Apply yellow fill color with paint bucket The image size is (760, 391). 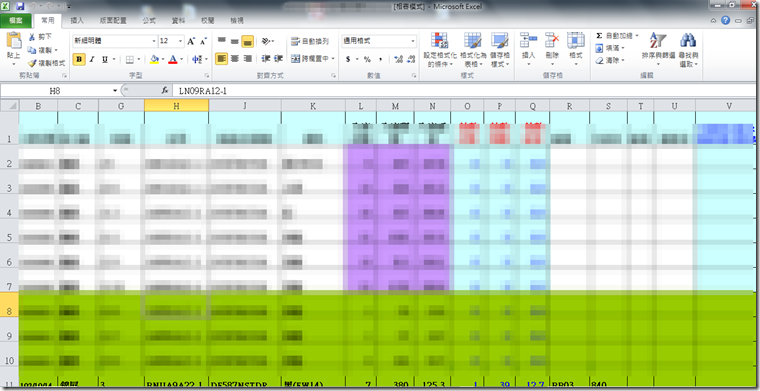click(155, 59)
